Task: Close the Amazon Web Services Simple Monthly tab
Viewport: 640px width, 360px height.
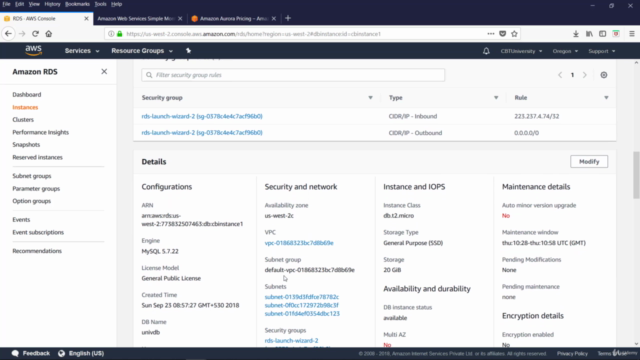Action: point(180,18)
